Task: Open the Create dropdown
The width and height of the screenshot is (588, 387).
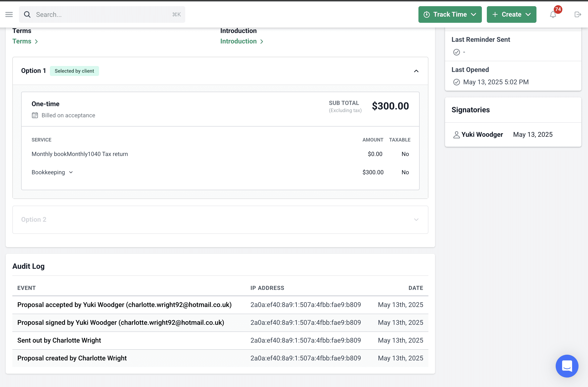Action: [x=511, y=14]
